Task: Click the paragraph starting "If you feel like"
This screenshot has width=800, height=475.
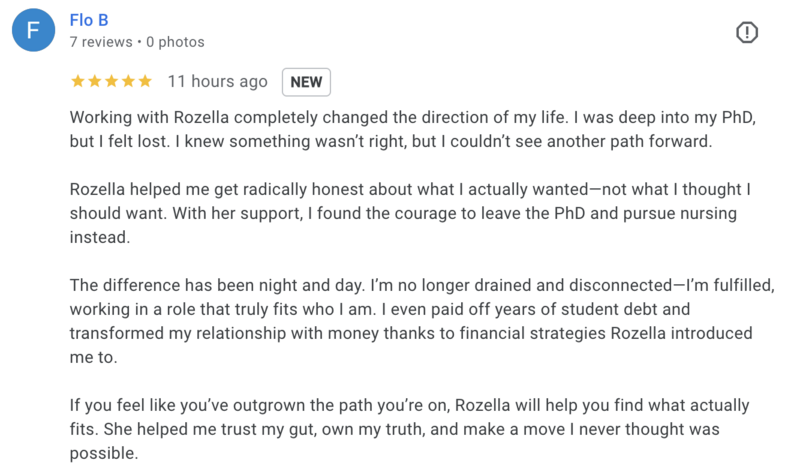Action: (409, 429)
